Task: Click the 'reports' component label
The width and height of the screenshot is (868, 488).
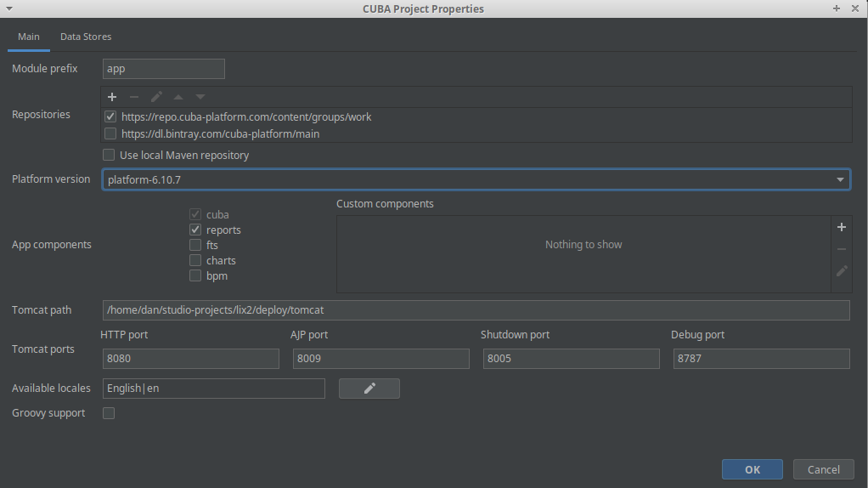Action: [223, 230]
